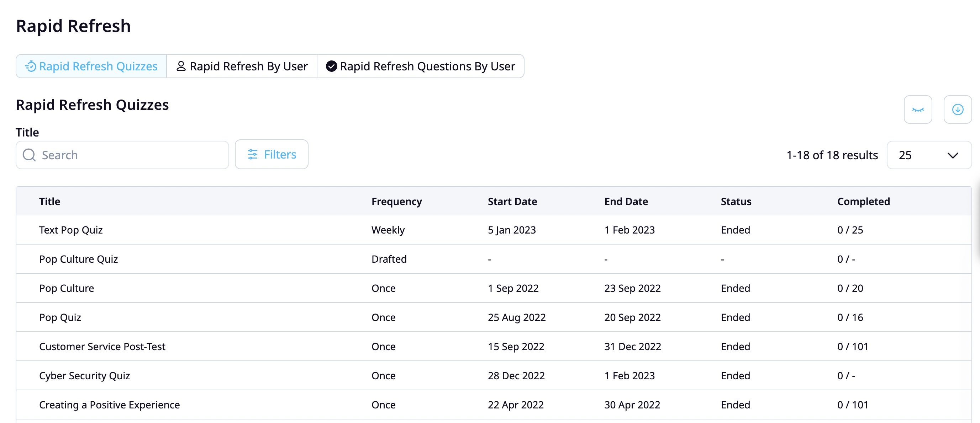This screenshot has width=980, height=423.
Task: Open the Customer Service Post-Test quiz
Action: 102,346
